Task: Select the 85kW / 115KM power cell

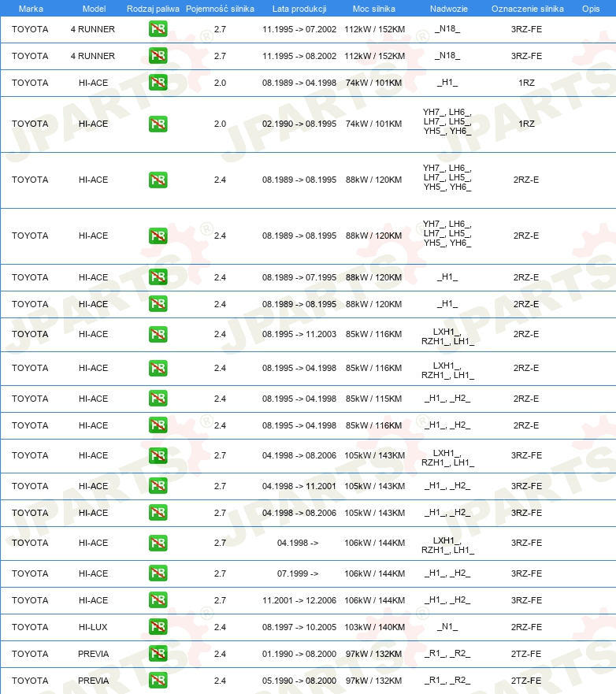Action: pos(374,399)
